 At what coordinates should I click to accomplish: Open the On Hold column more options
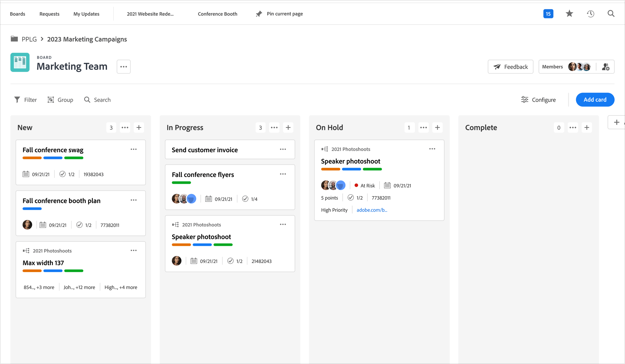(x=423, y=127)
